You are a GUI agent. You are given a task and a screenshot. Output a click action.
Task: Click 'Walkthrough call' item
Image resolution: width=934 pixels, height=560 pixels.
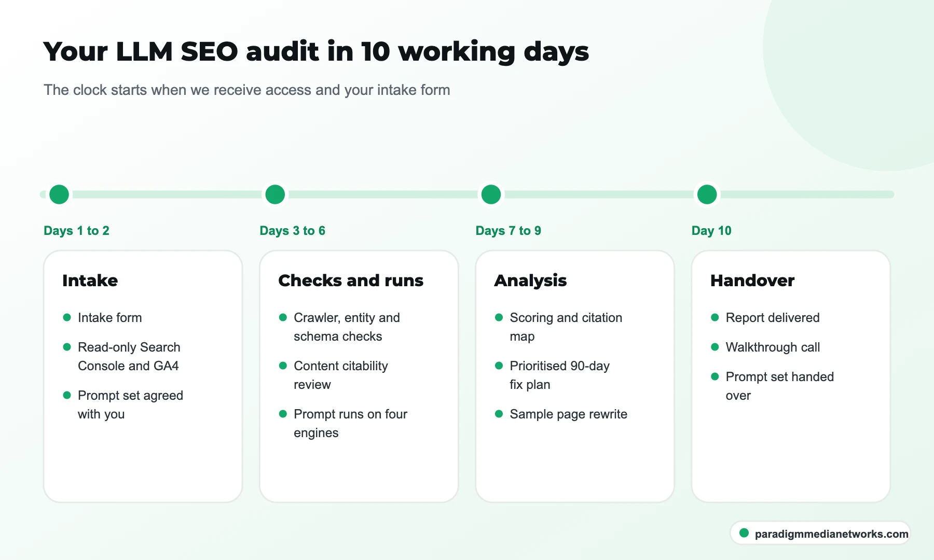773,347
